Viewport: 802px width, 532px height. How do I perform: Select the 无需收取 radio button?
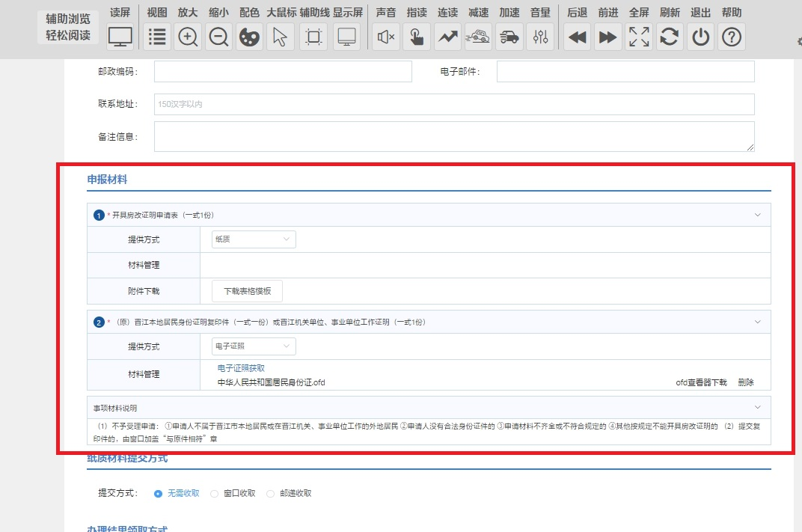tap(158, 494)
